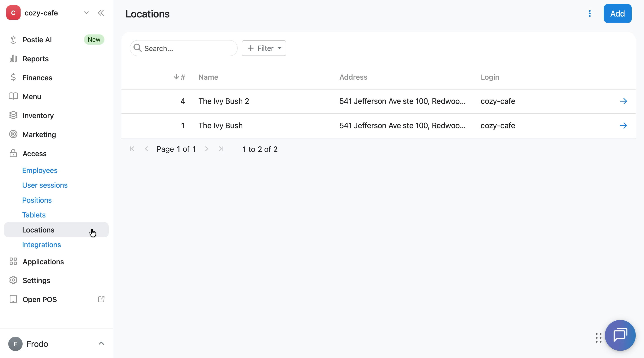Expand the cozy-cafe account dropdown chevron
This screenshot has height=358, width=644.
click(x=86, y=13)
